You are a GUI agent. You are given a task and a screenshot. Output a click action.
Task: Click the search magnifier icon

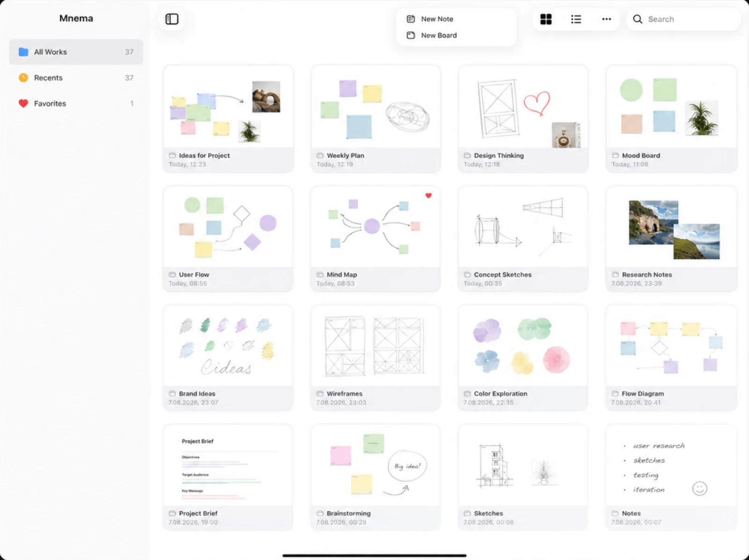click(637, 19)
